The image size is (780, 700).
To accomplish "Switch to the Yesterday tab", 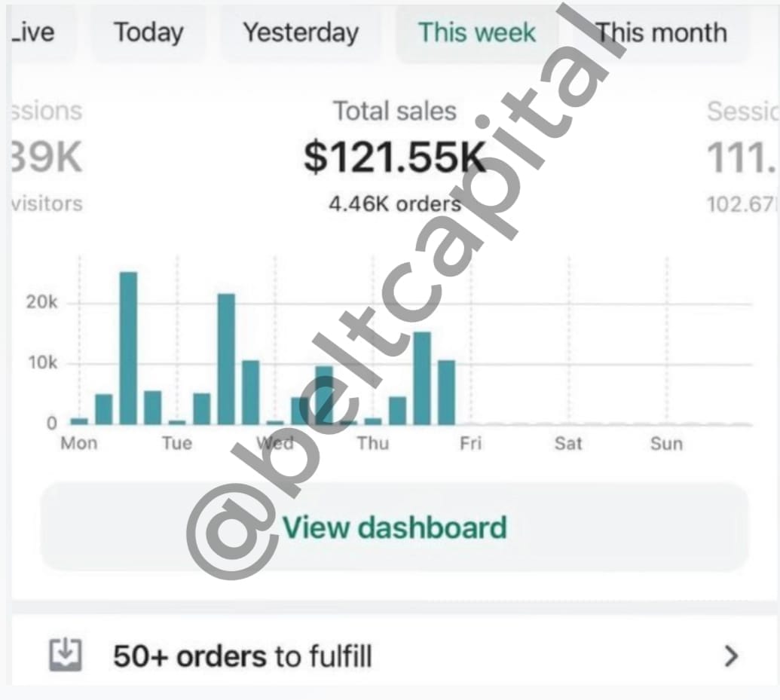I will [x=301, y=33].
